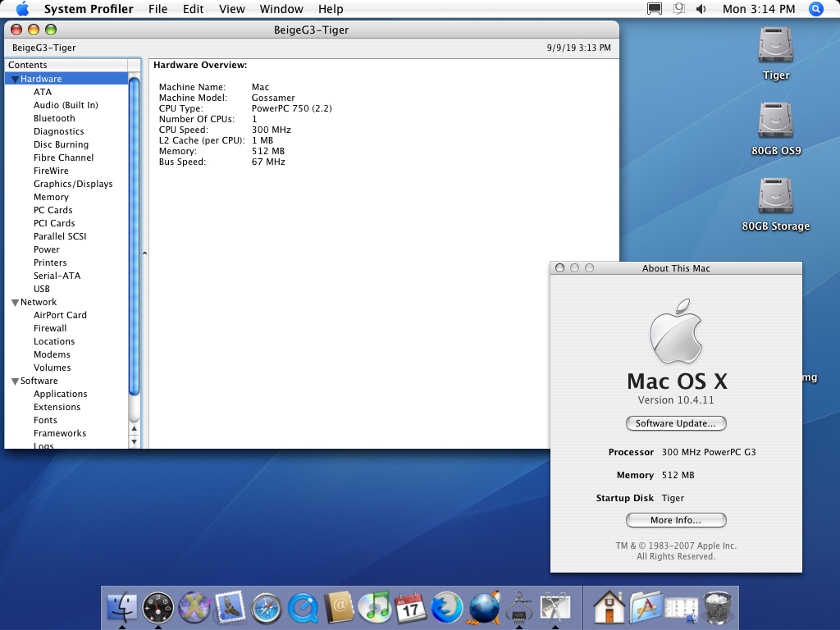840x630 pixels.
Task: Select Disc Burning in Contents
Action: point(61,144)
